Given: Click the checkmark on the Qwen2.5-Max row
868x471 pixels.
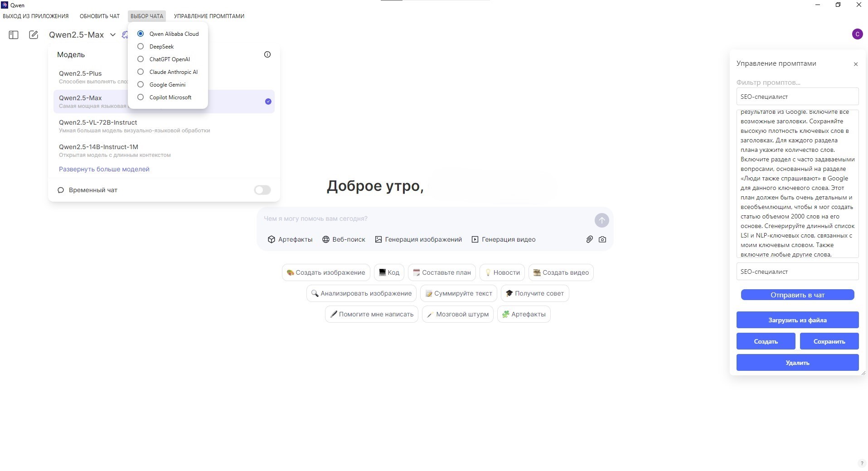Looking at the screenshot, I should click(268, 102).
